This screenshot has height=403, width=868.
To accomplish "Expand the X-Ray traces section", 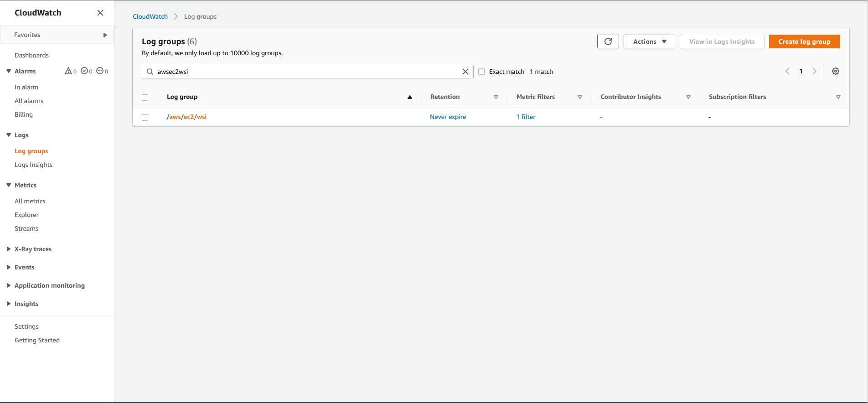I will point(9,249).
